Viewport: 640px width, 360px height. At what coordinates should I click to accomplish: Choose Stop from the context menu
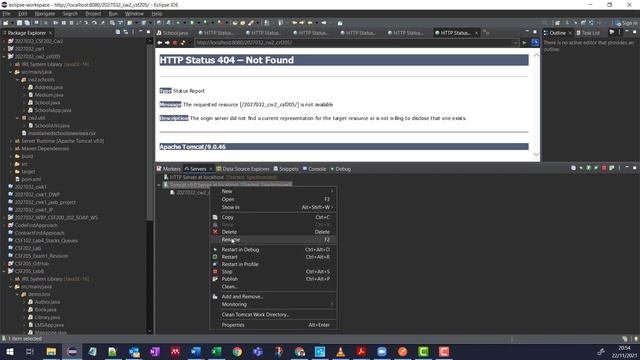(x=273, y=271)
